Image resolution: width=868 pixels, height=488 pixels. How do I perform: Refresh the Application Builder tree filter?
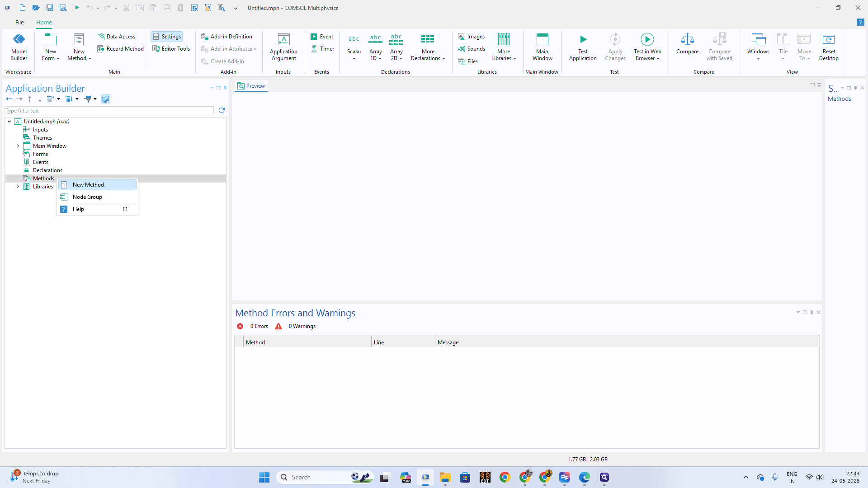(x=222, y=110)
